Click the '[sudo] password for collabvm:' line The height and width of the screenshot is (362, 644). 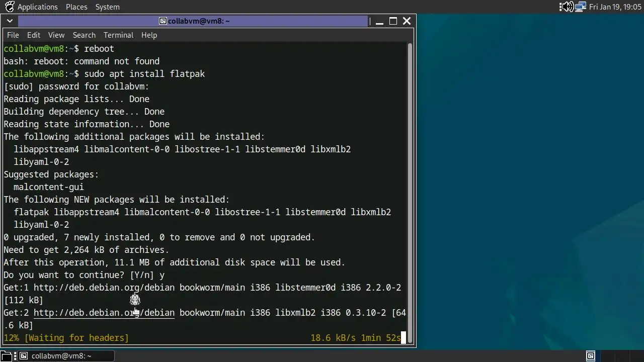76,86
